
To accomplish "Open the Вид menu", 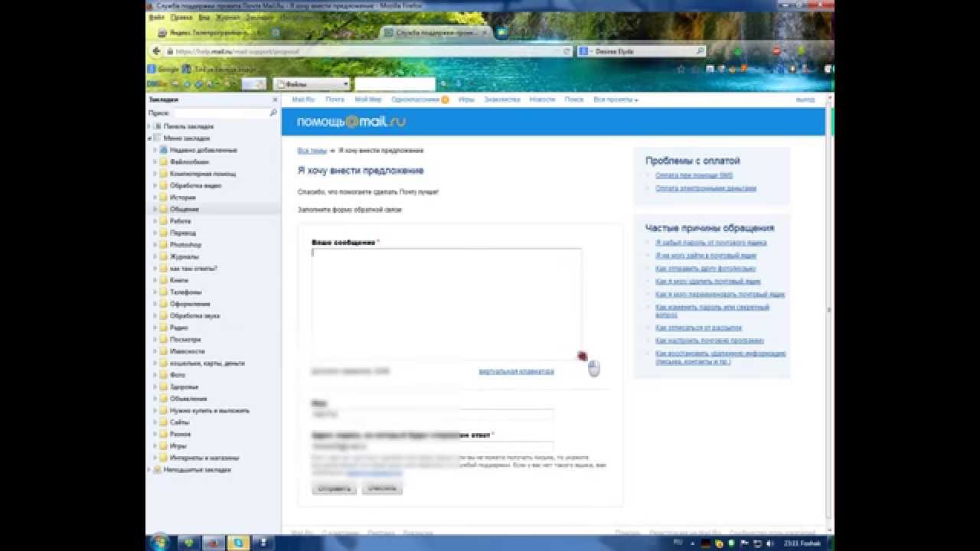I will point(204,16).
